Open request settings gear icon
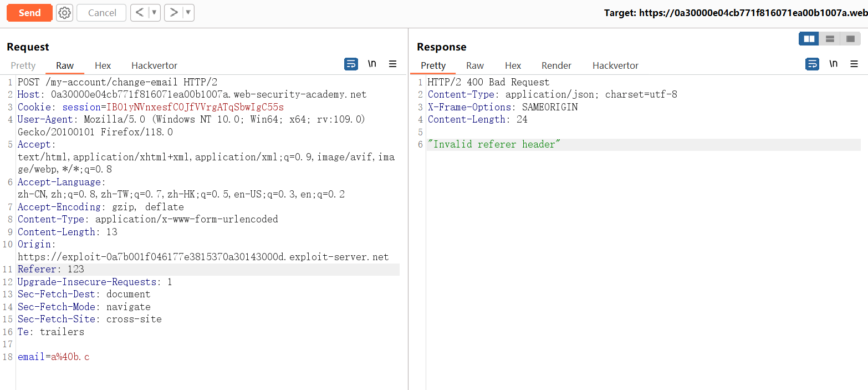Image resolution: width=868 pixels, height=390 pixels. click(x=65, y=13)
